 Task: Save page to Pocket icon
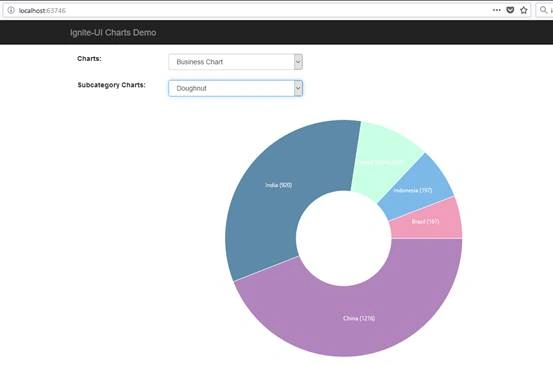point(510,10)
